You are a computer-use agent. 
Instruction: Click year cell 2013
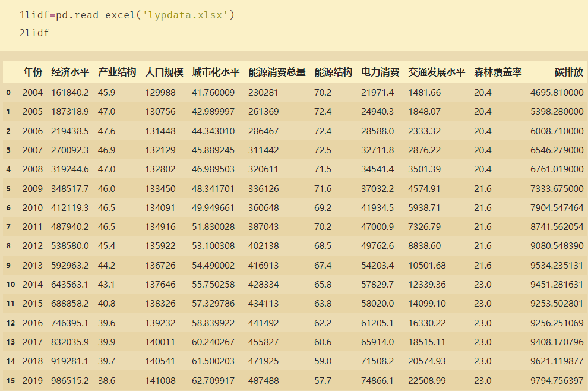coord(33,266)
